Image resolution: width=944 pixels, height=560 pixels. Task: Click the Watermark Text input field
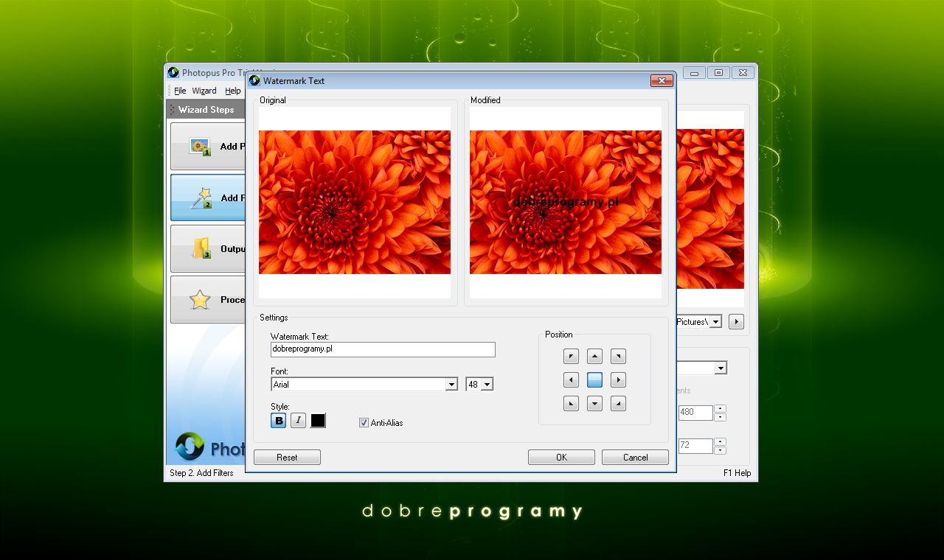coord(383,349)
